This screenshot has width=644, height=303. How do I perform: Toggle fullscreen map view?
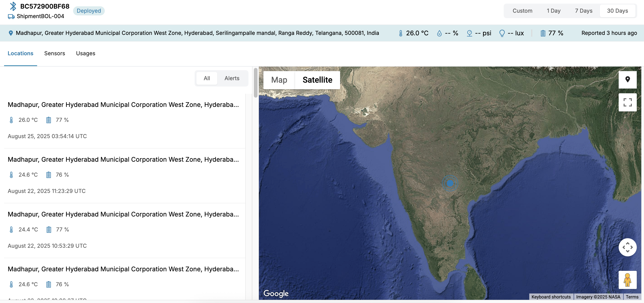627,102
